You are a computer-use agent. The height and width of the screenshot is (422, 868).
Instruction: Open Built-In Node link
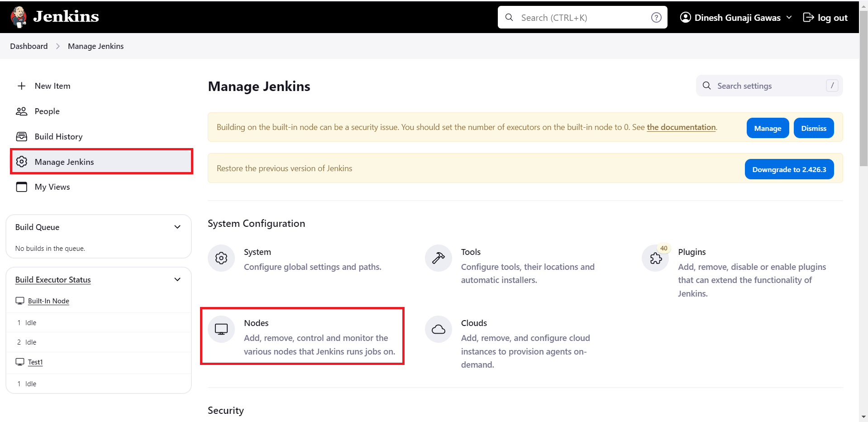48,301
